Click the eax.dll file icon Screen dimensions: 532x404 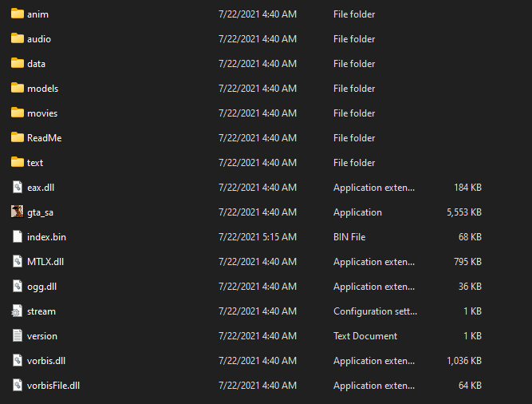click(x=18, y=187)
